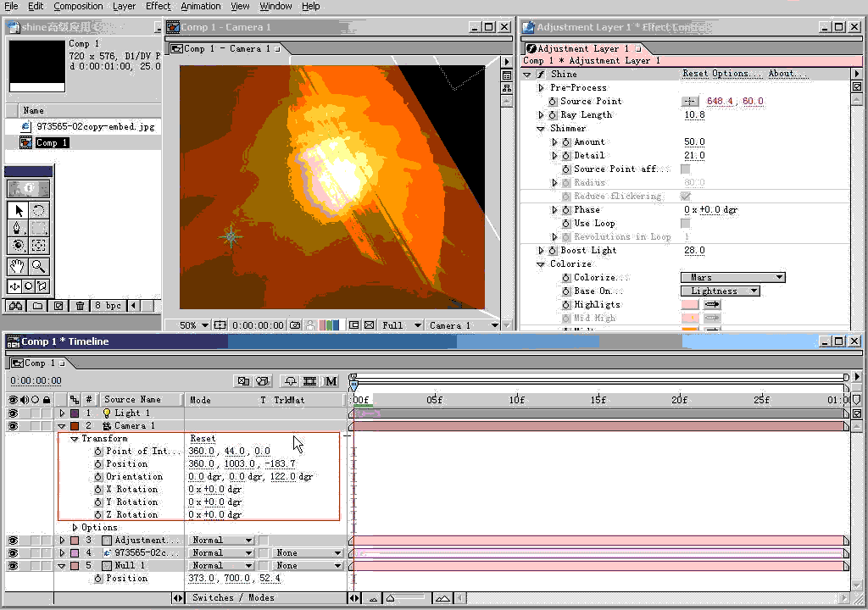This screenshot has width=868, height=610.
Task: Click the trash icon in Project panel
Action: 80,306
